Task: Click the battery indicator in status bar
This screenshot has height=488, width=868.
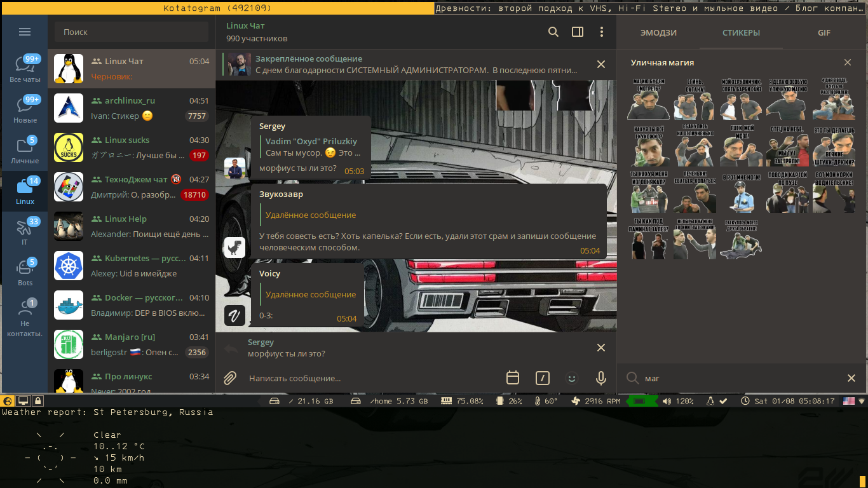Action: coord(641,401)
